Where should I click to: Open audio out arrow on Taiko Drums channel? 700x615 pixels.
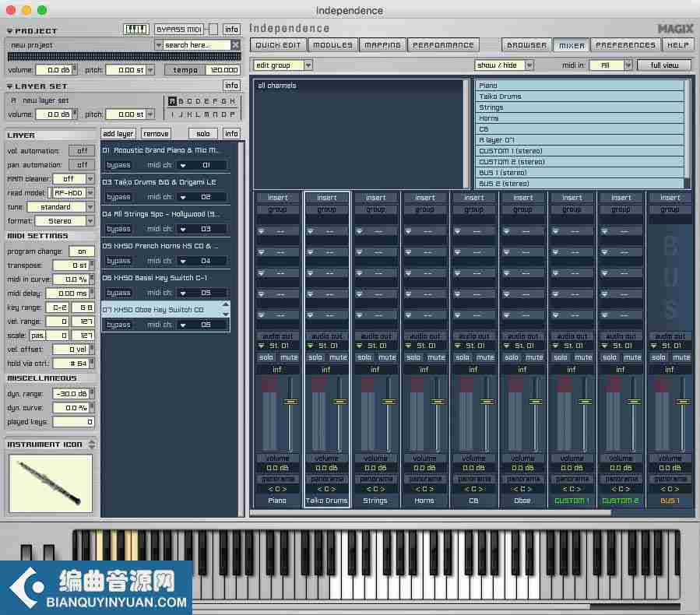pos(310,346)
